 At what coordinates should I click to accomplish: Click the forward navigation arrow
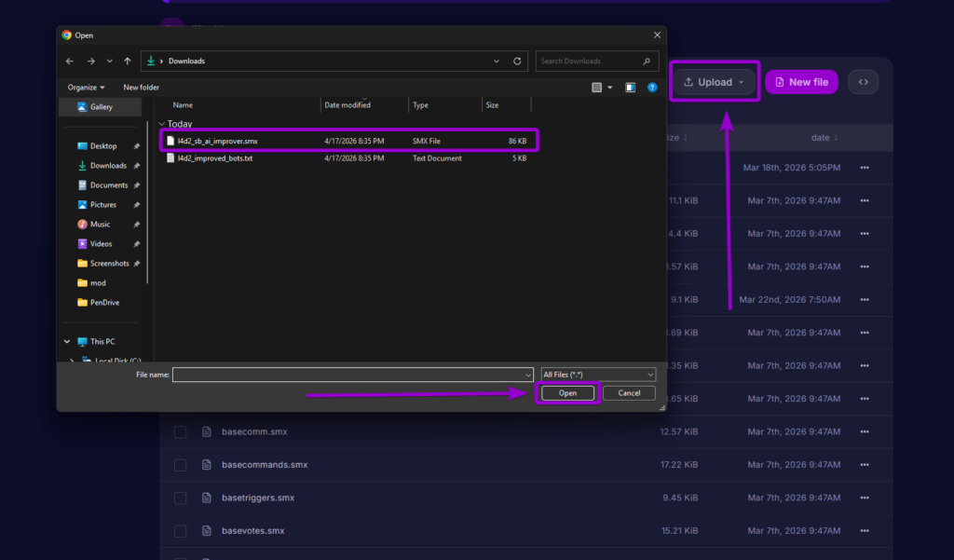tap(91, 61)
